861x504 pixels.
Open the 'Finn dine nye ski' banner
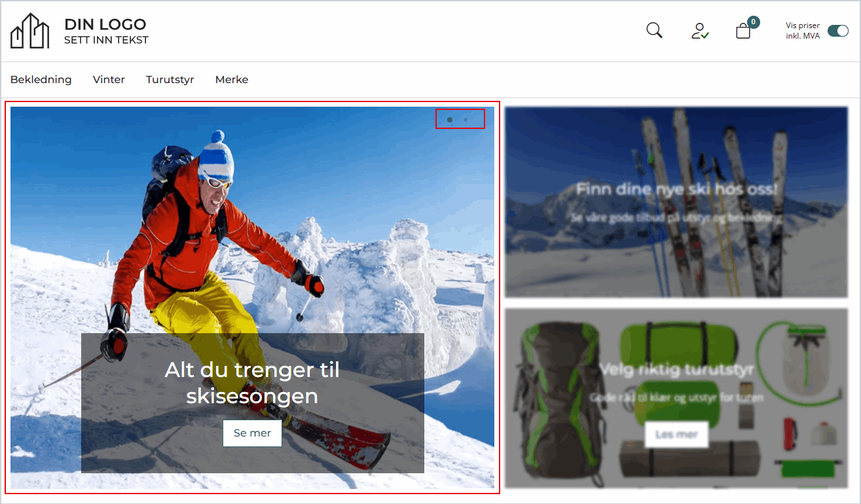pos(676,190)
